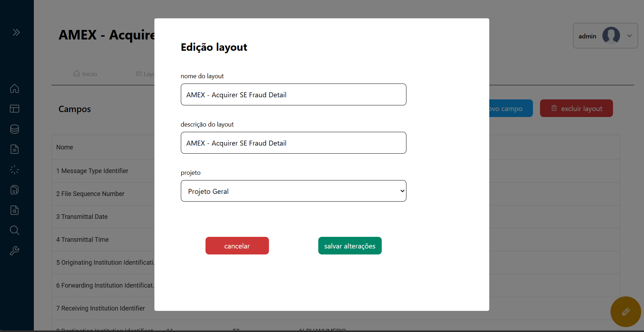This screenshot has width=644, height=332.
Task: Expand the chevron next to admin avatar
Action: pyautogui.click(x=629, y=36)
